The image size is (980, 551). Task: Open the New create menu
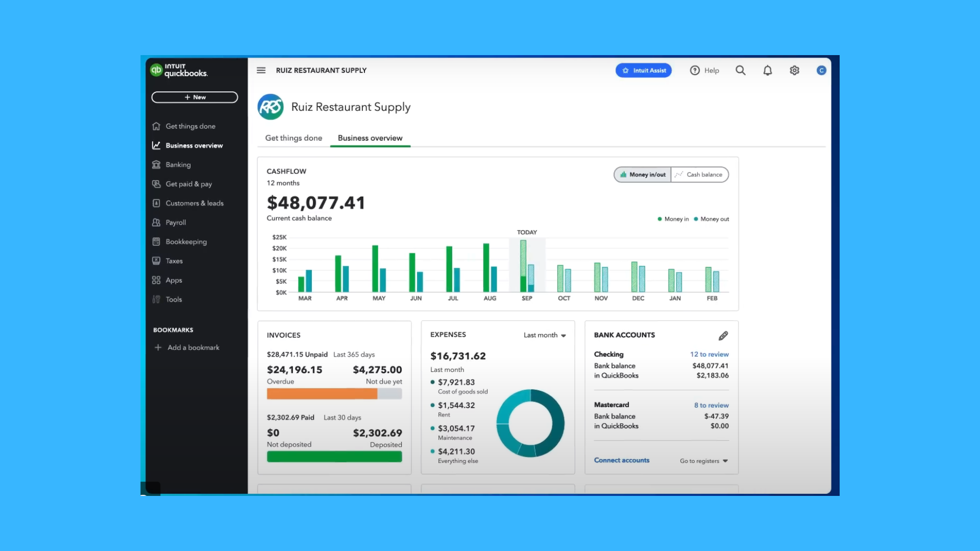pyautogui.click(x=194, y=97)
